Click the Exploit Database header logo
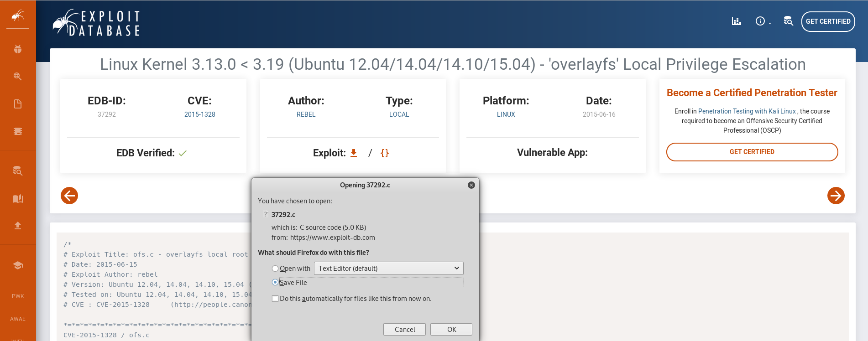Viewport: 868px width, 341px height. [x=96, y=22]
